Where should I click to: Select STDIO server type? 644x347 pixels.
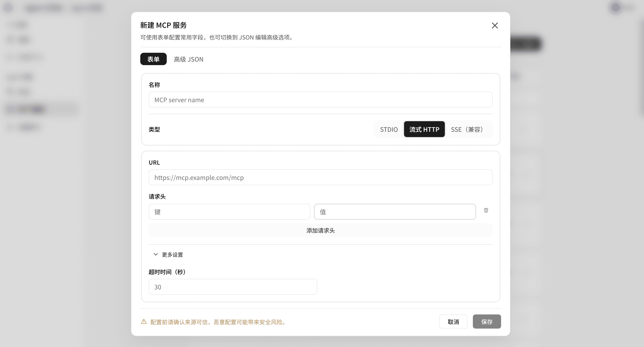pyautogui.click(x=389, y=129)
